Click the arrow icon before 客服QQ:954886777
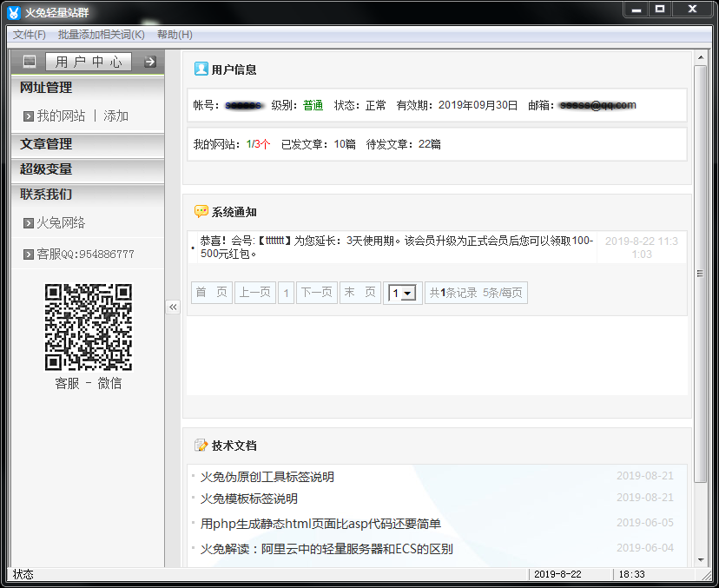The image size is (719, 588). [x=27, y=254]
